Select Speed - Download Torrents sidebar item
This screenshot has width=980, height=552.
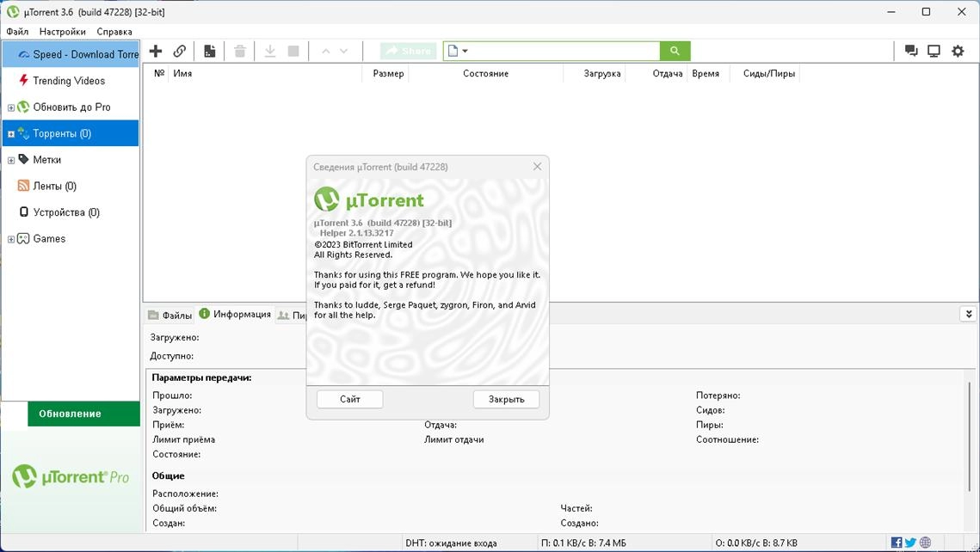(x=71, y=54)
